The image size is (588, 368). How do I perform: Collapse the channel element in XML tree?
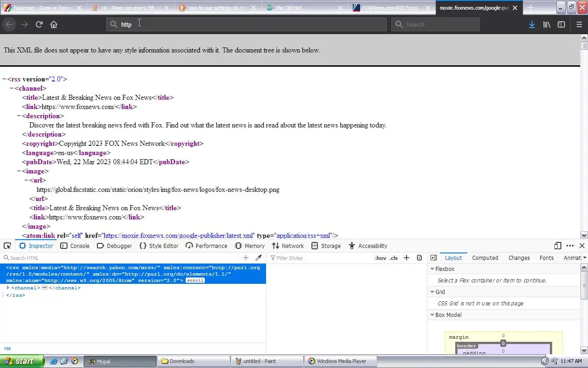pos(11,88)
